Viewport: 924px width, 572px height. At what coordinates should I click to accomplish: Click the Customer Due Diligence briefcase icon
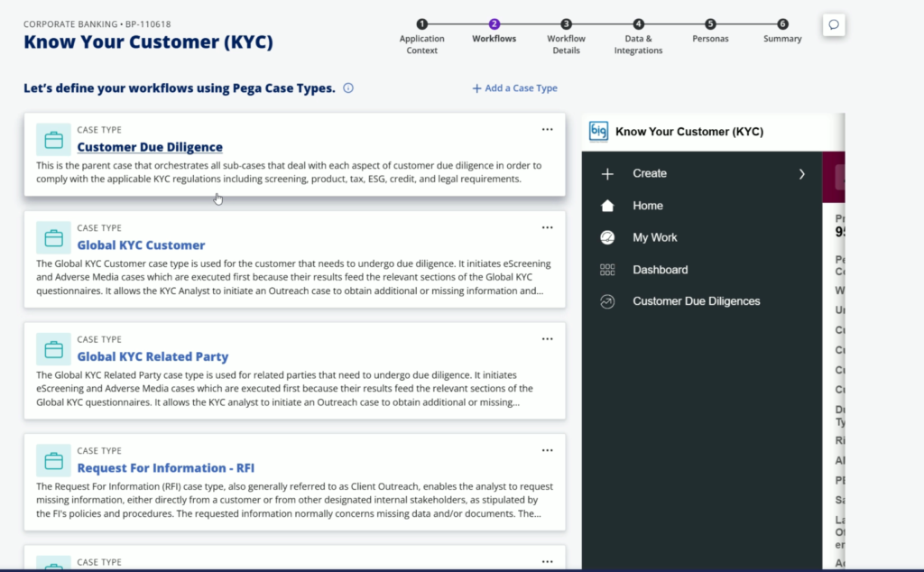pos(53,140)
